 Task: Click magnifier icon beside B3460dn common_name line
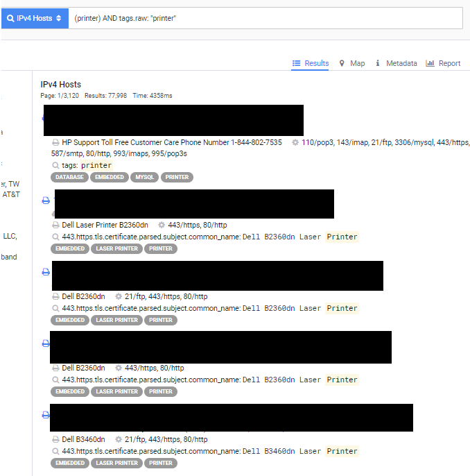pyautogui.click(x=55, y=452)
